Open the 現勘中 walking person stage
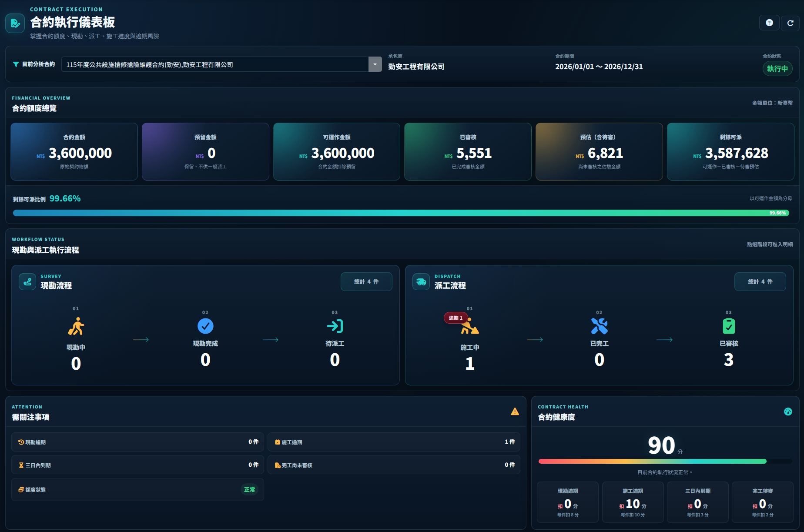804x532 pixels. point(76,326)
